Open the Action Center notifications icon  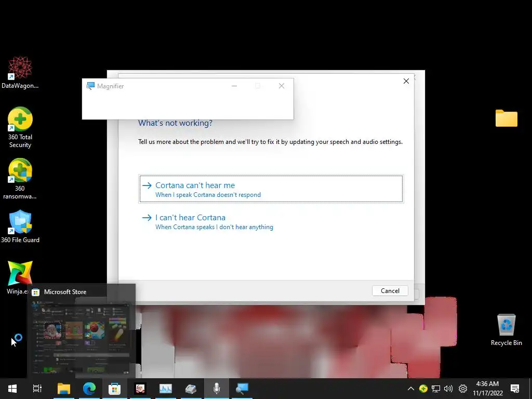point(515,389)
